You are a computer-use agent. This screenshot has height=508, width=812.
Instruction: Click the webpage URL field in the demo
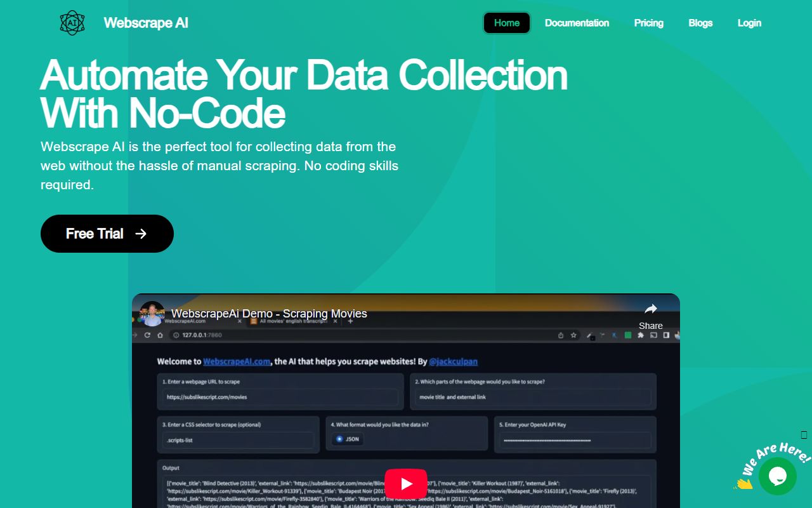(280, 397)
